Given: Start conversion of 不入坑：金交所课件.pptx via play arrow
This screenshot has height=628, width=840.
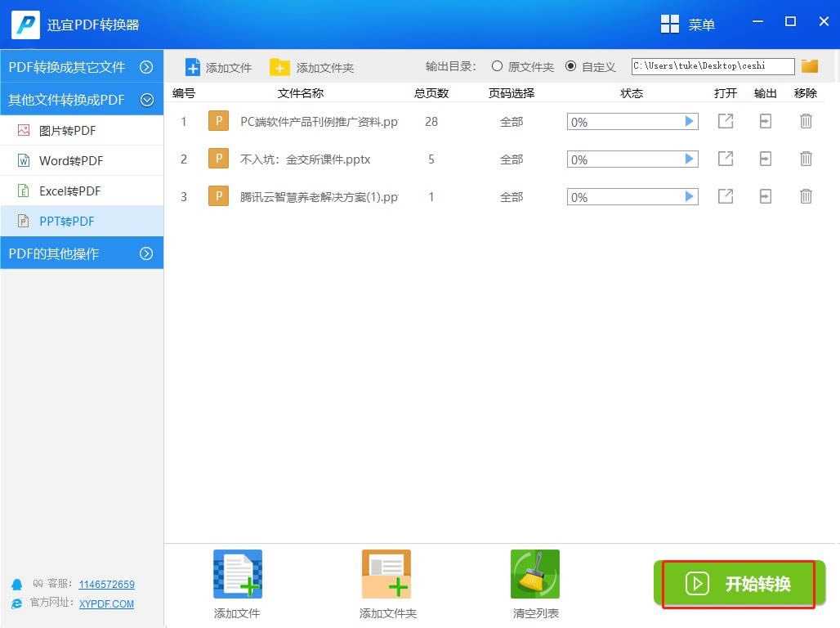Looking at the screenshot, I should click(690, 159).
